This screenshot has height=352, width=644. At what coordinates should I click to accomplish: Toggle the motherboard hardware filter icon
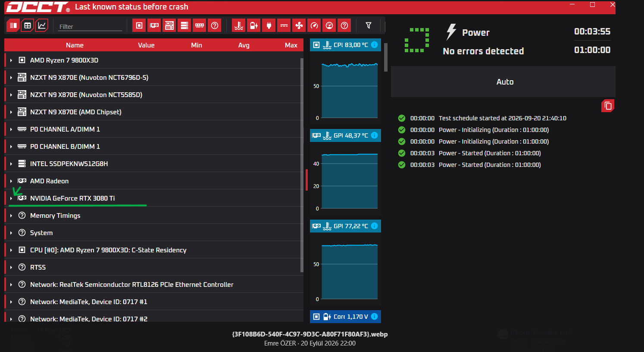169,25
